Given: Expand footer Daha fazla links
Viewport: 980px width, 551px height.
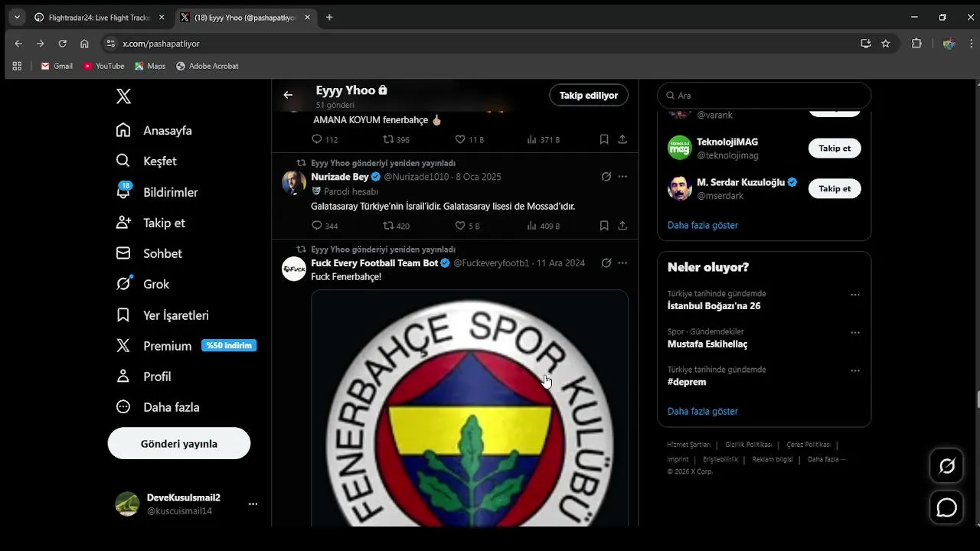Looking at the screenshot, I should 827,459.
